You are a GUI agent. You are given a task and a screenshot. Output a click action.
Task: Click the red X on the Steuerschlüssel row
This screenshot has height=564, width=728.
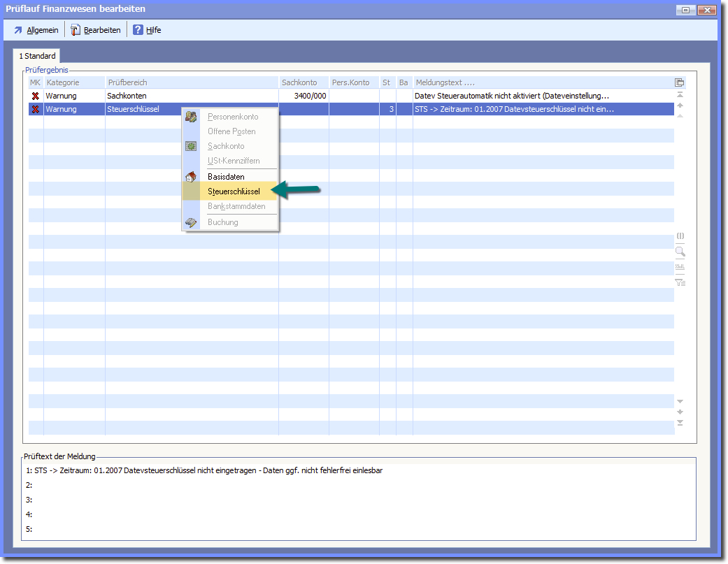click(35, 109)
